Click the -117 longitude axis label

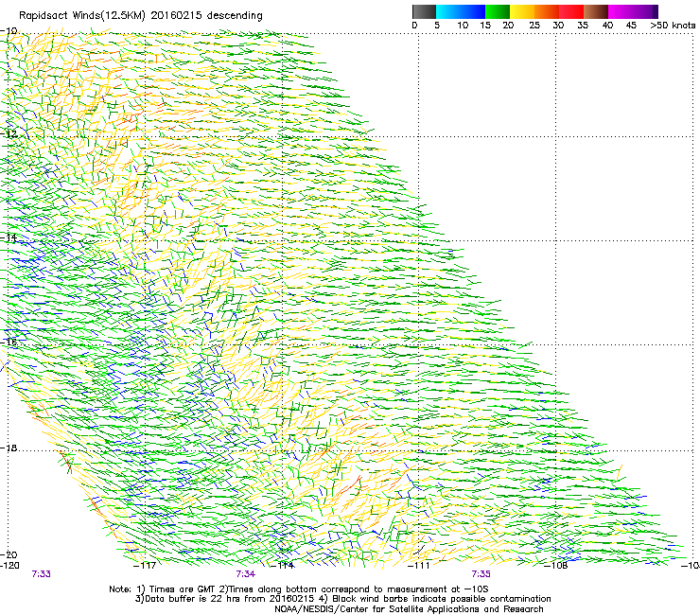coord(145,566)
